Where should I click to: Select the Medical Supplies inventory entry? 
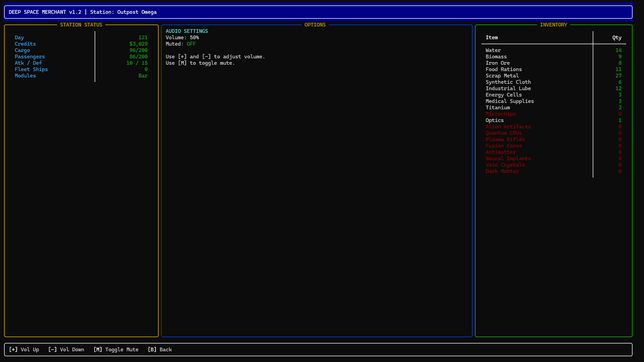[509, 101]
